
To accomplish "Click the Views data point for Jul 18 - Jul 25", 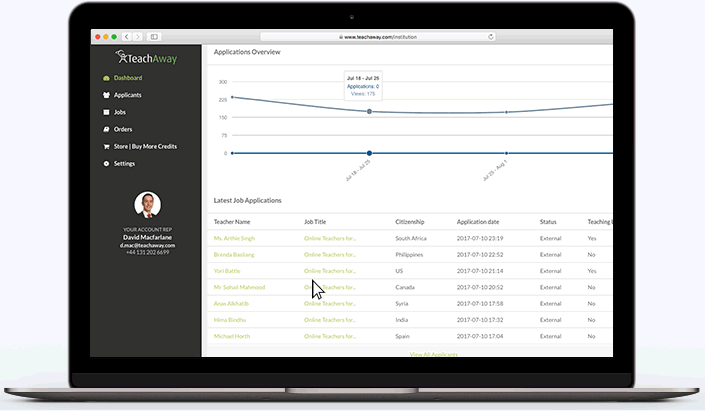I will pos(369,112).
